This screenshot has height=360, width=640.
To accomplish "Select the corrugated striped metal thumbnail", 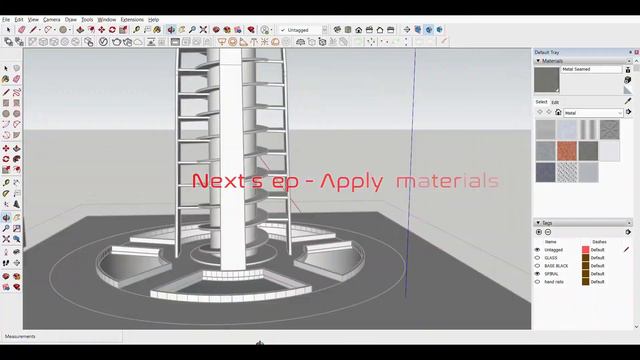I will (x=588, y=129).
